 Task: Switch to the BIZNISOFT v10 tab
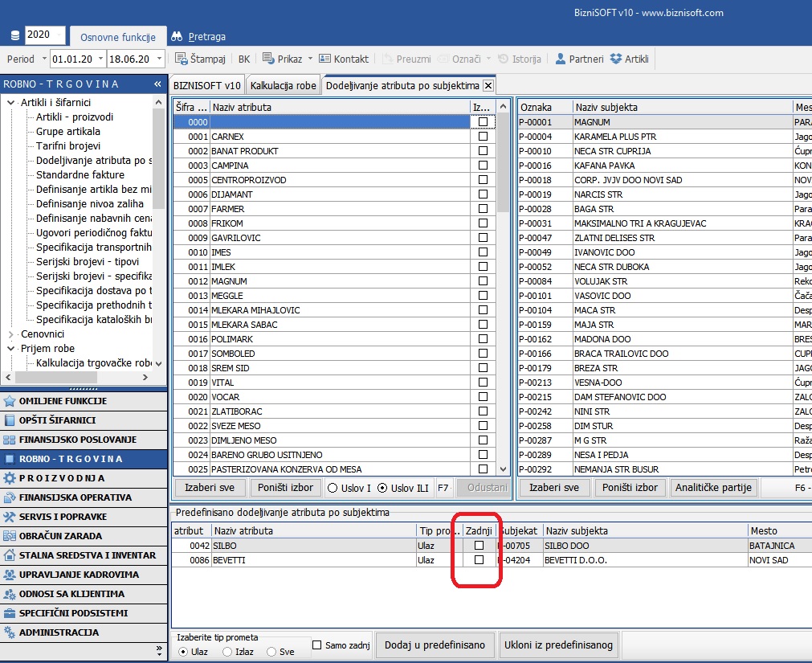pos(206,85)
